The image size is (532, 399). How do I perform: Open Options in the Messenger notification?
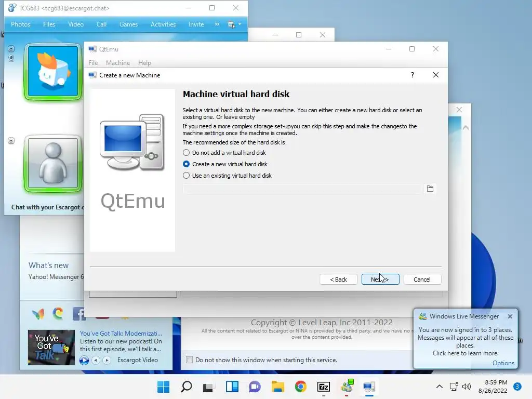tap(503, 363)
